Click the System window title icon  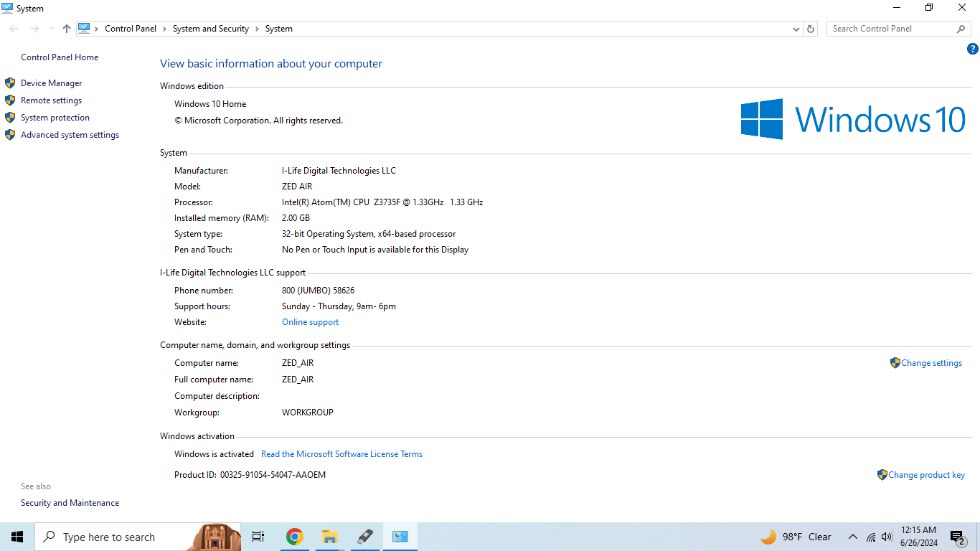point(8,8)
